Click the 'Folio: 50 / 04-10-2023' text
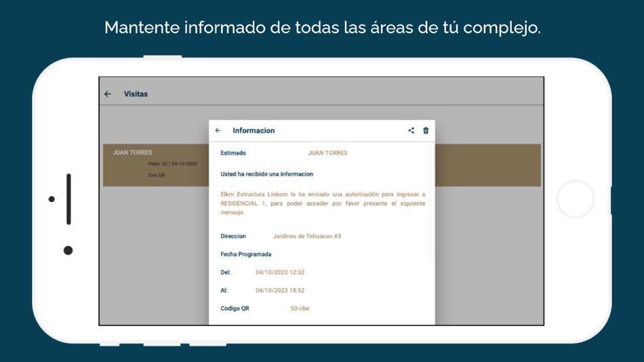This screenshot has height=362, width=644. pos(173,164)
